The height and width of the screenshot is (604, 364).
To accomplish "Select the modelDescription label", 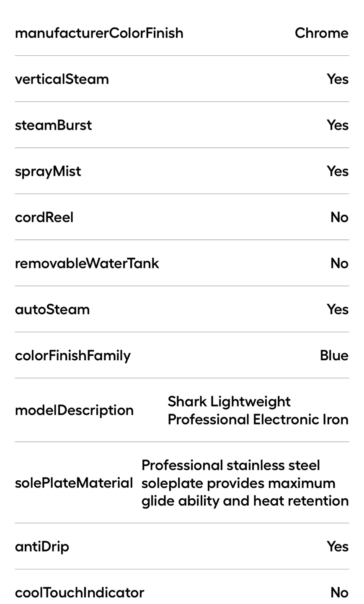I will point(75,411).
